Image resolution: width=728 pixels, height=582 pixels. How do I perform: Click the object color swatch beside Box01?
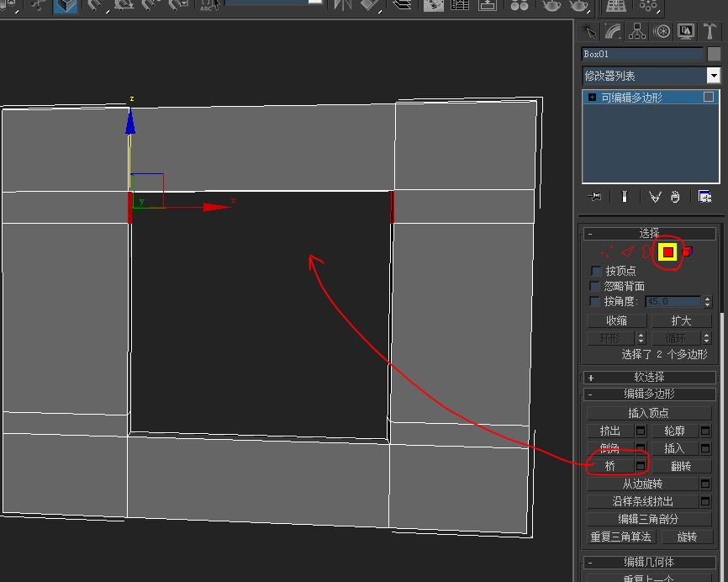(x=714, y=54)
